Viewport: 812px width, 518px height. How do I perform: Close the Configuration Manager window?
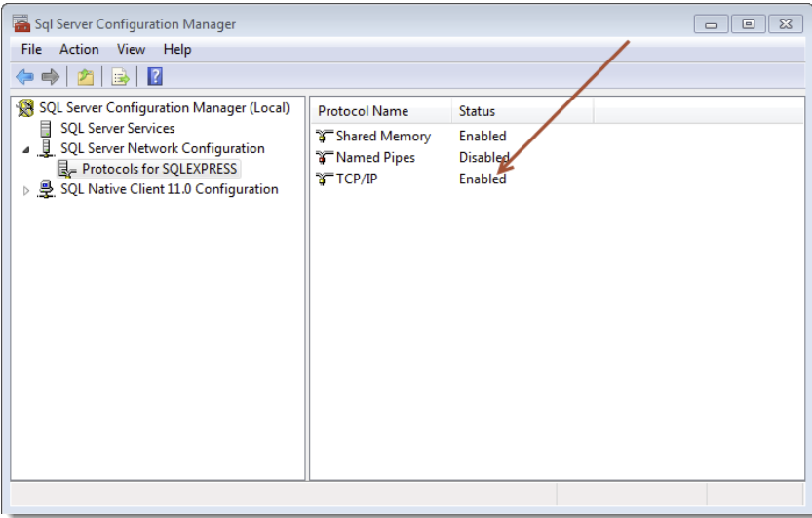coord(786,23)
